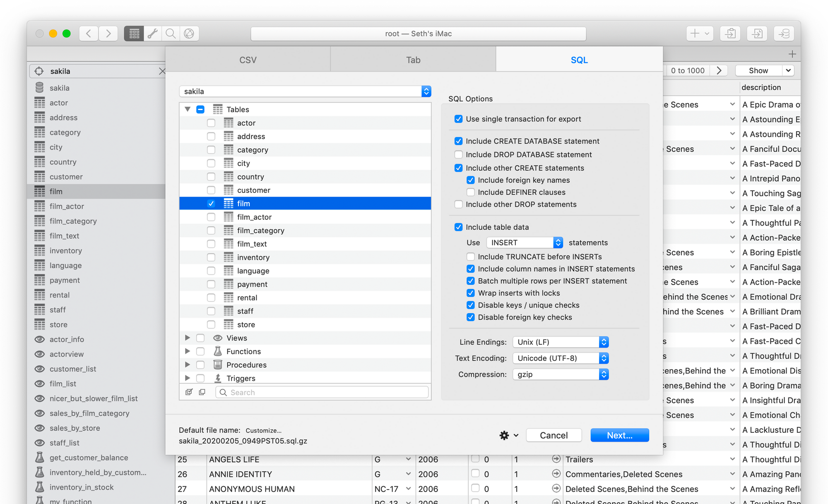Click the Next button to continue export
Screen dimensions: 828x504
pyautogui.click(x=619, y=435)
